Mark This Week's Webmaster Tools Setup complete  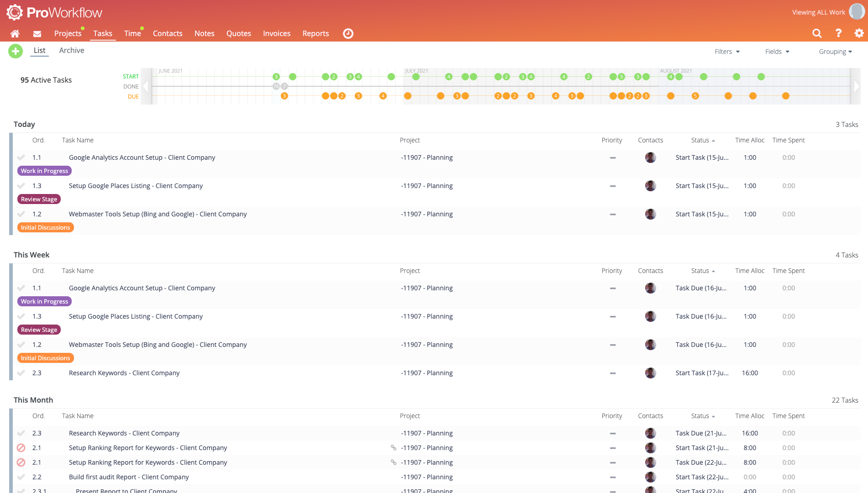click(21, 345)
